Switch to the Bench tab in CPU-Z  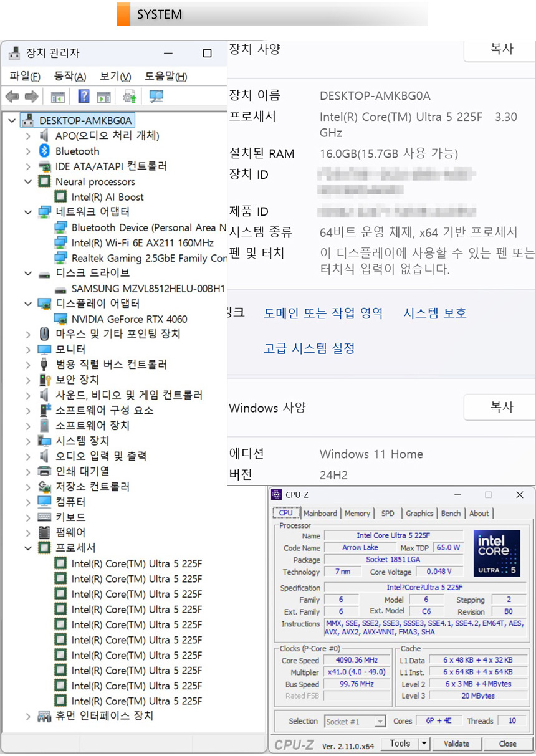click(451, 514)
